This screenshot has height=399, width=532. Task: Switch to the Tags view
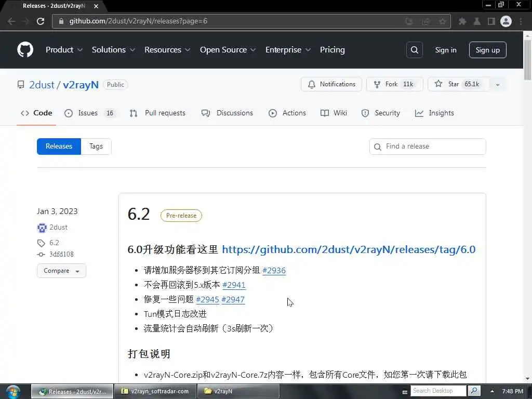(x=96, y=147)
